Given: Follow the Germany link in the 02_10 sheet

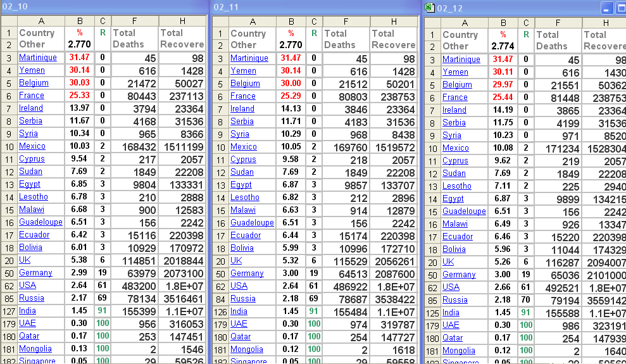Looking at the screenshot, I should click(35, 273).
